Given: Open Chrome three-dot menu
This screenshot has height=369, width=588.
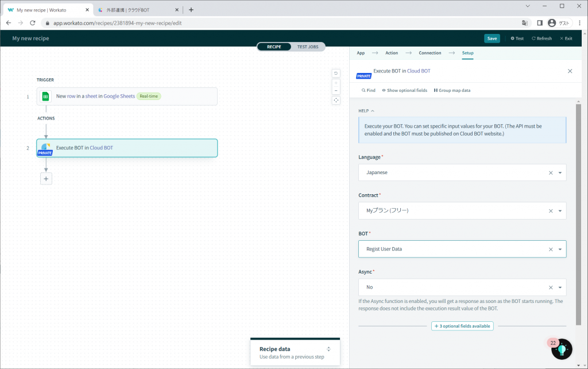Looking at the screenshot, I should [x=580, y=23].
